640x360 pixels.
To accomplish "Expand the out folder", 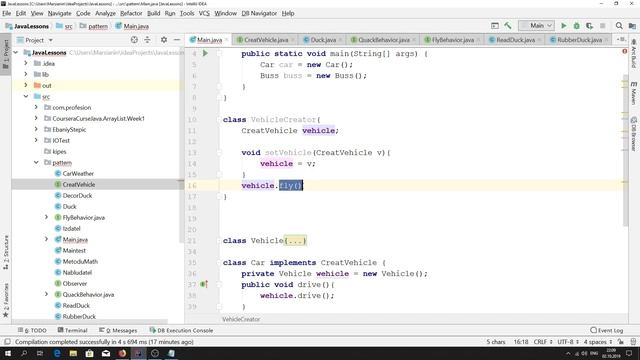I will pyautogui.click(x=26, y=85).
